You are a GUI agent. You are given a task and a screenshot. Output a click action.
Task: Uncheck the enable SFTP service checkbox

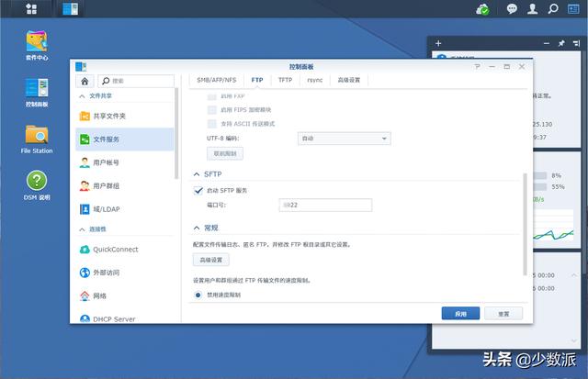(x=198, y=191)
